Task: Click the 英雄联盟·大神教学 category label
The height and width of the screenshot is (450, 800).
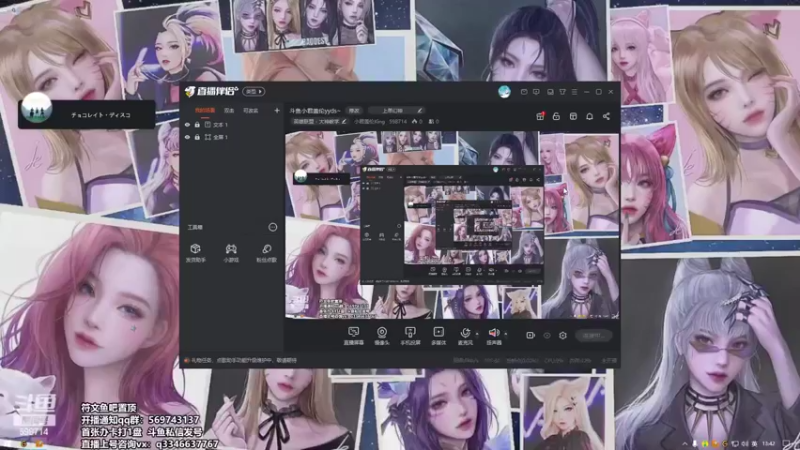Action: click(316, 121)
